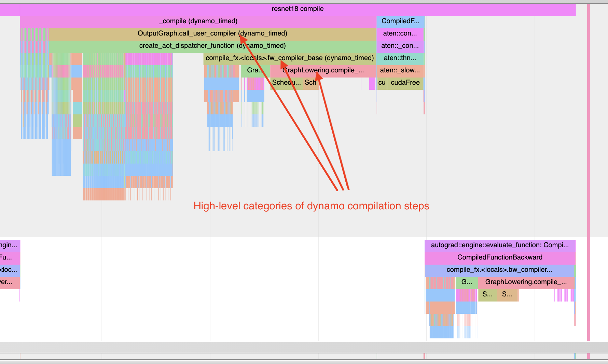Click the cudaFree frame
The height and width of the screenshot is (364, 608).
coord(405,83)
